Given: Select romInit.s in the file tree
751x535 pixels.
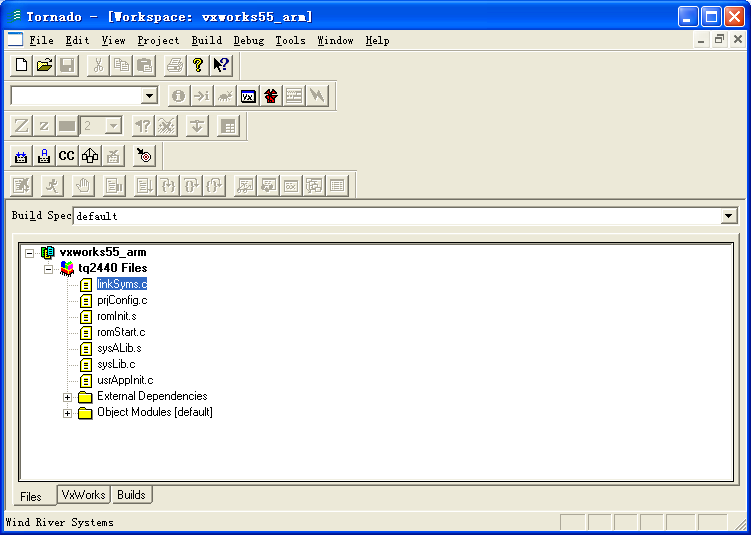Looking at the screenshot, I should 117,316.
